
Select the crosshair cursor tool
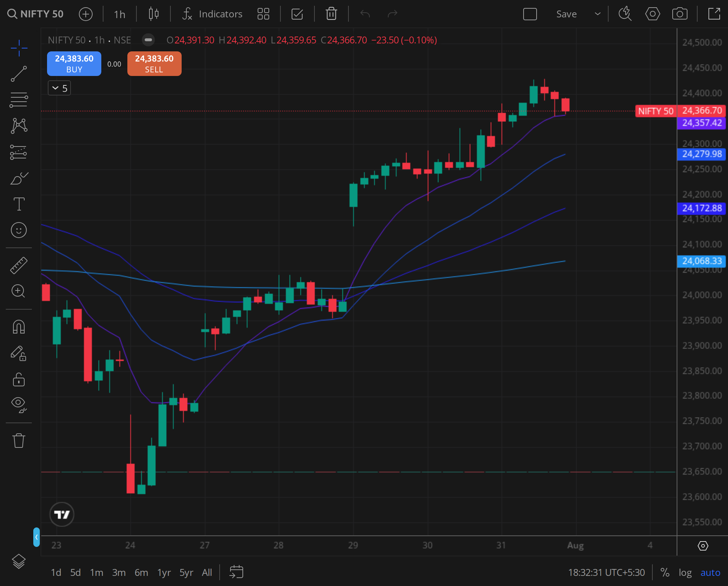pos(19,48)
